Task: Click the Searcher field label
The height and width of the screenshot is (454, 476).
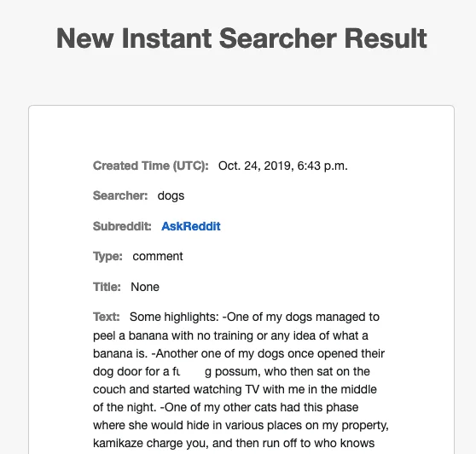Action: (120, 195)
